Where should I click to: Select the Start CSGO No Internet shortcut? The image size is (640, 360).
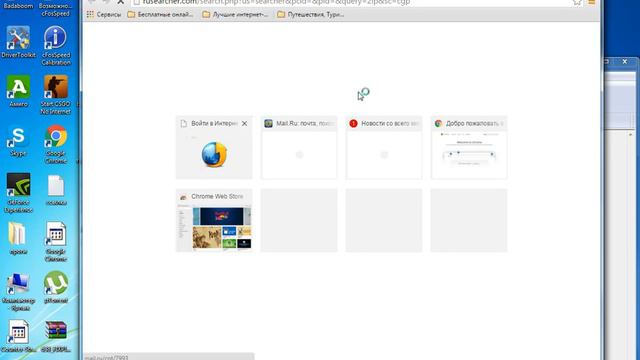pos(56,94)
